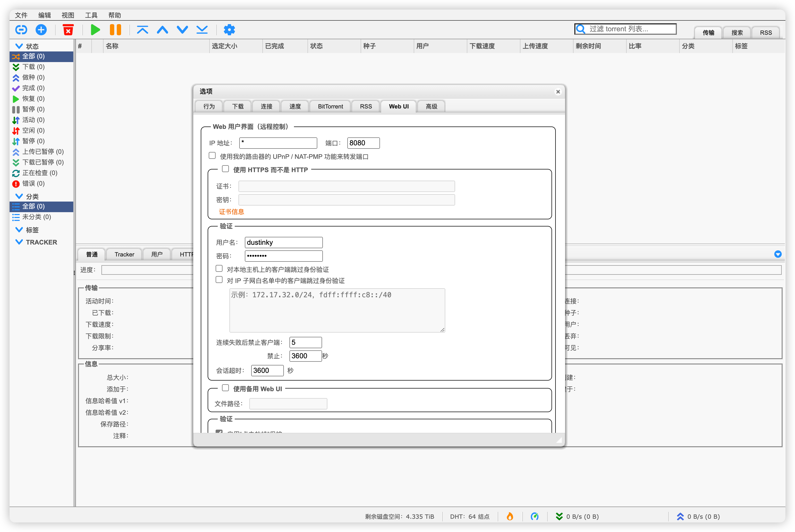
Task: Click the alternative speed limits status icon
Action: [535, 516]
